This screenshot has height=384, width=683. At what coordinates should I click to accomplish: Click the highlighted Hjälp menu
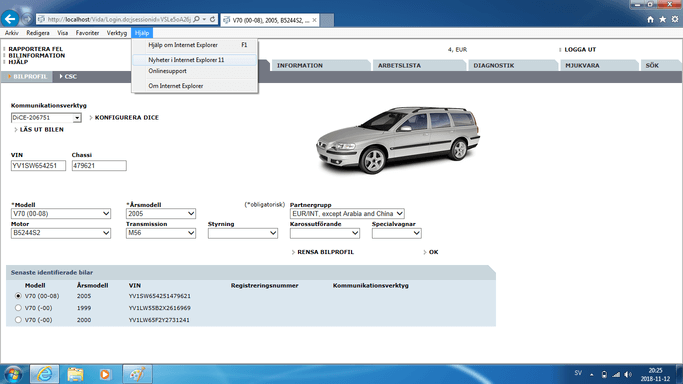tap(142, 33)
